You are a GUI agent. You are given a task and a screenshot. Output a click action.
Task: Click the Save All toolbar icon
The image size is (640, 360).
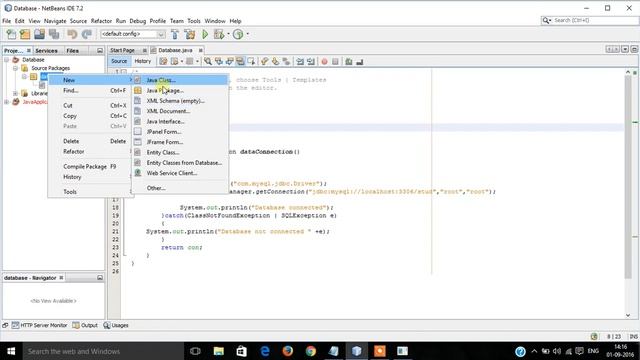pos(54,34)
